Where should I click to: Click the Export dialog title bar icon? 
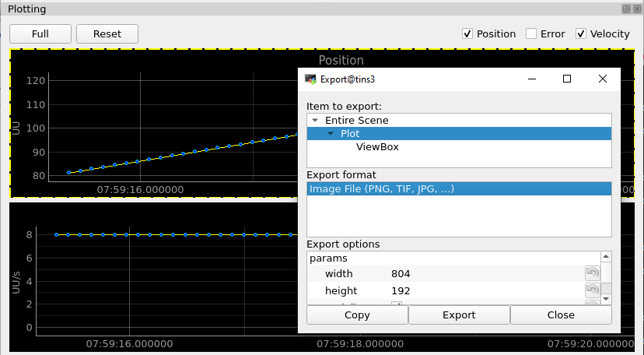tap(311, 79)
